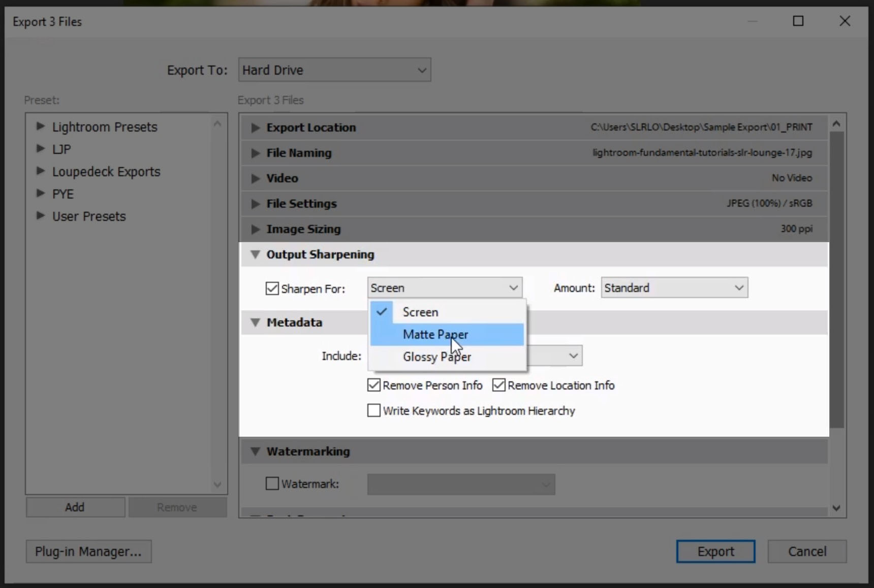The width and height of the screenshot is (874, 588).
Task: Expand the User Presets group
Action: [40, 216]
